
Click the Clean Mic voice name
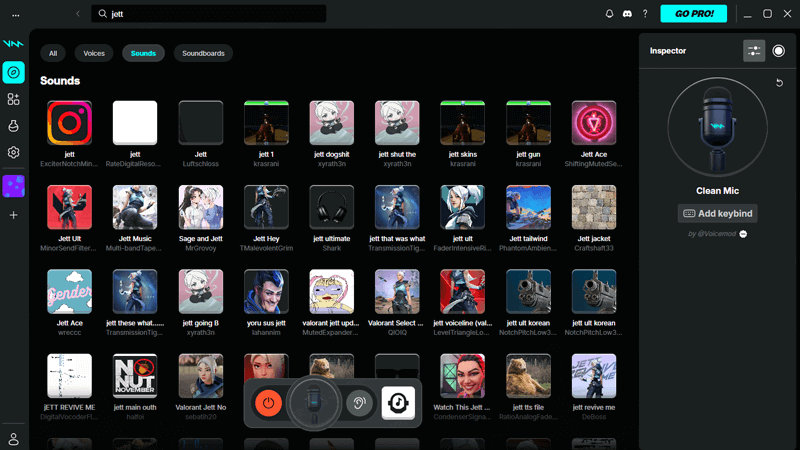tap(717, 191)
